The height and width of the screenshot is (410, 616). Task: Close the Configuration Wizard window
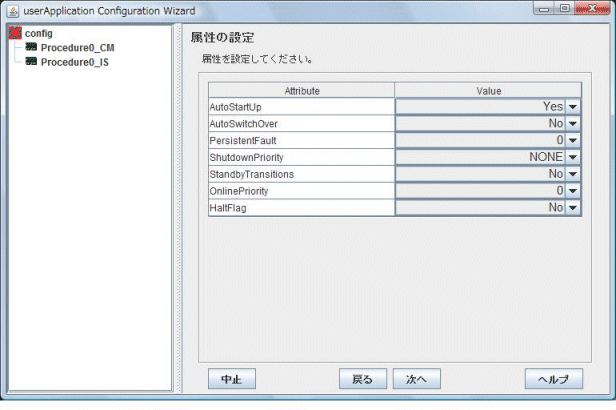(592, 9)
